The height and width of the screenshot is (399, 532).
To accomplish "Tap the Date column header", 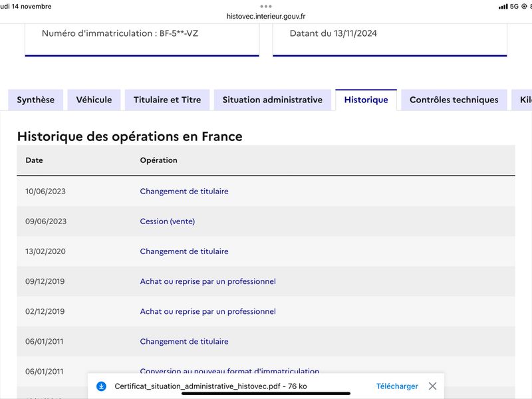I will [x=35, y=160].
